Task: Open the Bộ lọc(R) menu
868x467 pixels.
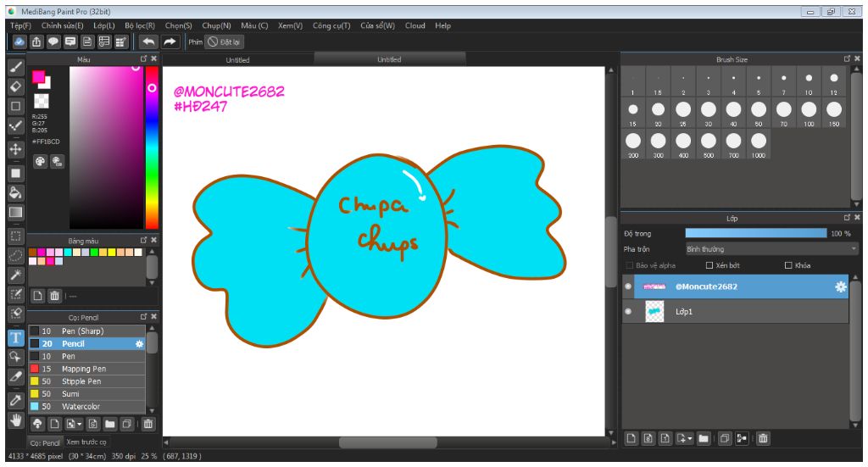Action: tap(140, 25)
